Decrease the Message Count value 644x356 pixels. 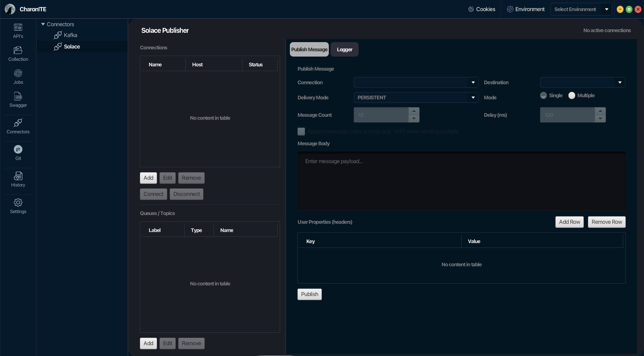coord(414,119)
